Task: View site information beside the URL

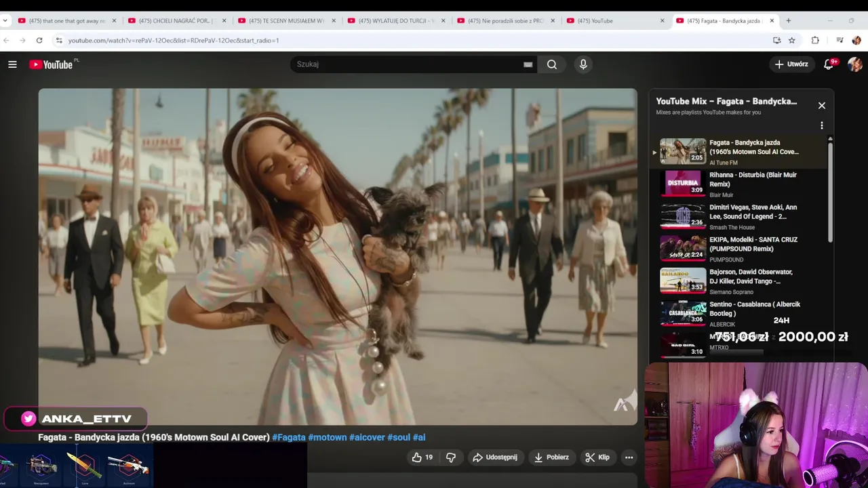Action: click(59, 41)
